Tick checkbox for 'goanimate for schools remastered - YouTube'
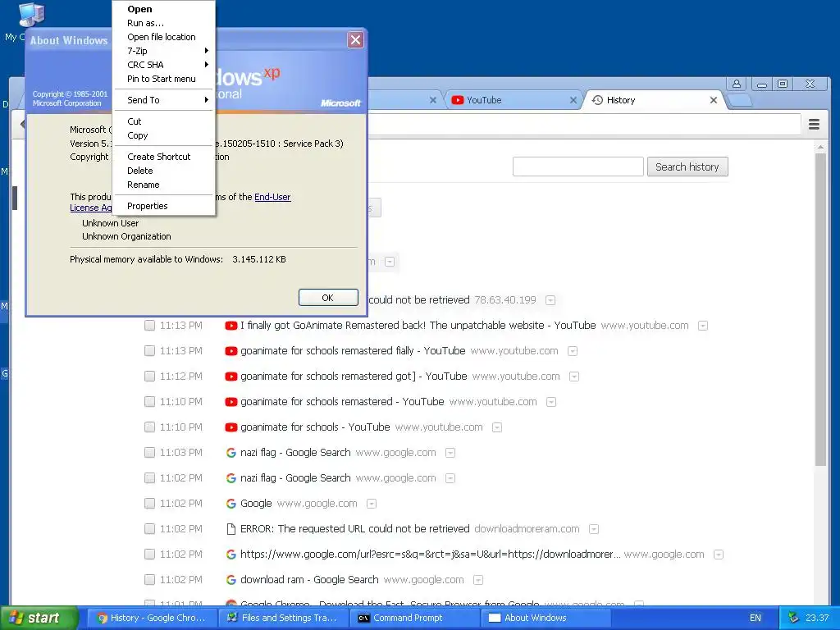 149,402
